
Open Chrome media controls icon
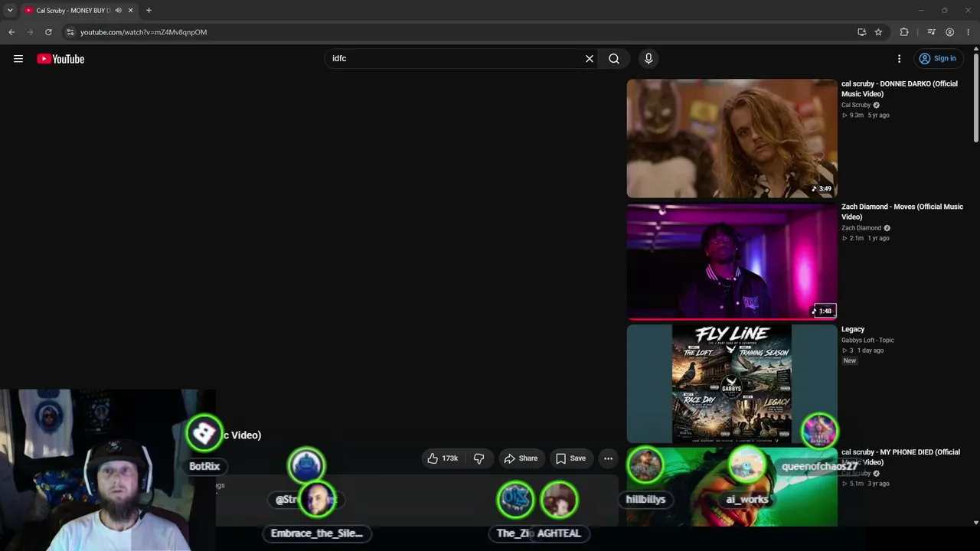(931, 32)
